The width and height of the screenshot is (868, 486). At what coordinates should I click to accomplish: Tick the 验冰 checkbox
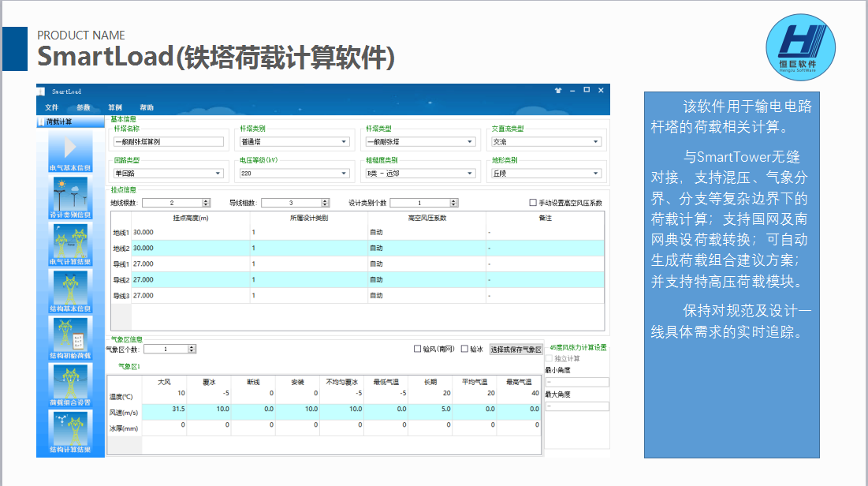point(464,350)
